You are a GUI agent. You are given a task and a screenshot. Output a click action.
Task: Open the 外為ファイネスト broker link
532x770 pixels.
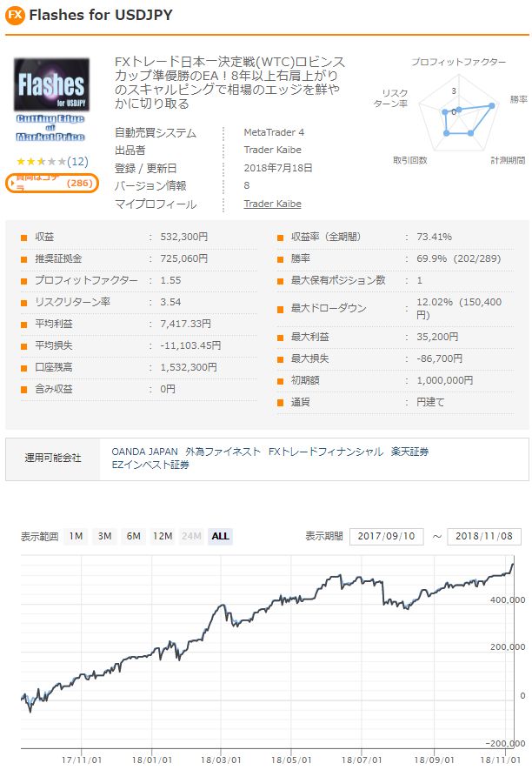pyautogui.click(x=223, y=452)
